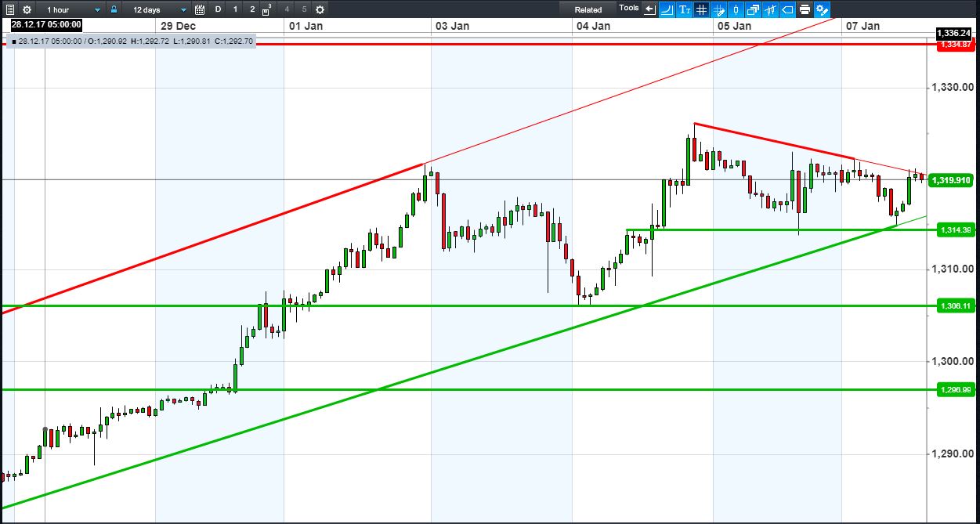Image resolution: width=980 pixels, height=524 pixels.
Task: Choose the candlestick chart type icon
Action: coord(736,9)
